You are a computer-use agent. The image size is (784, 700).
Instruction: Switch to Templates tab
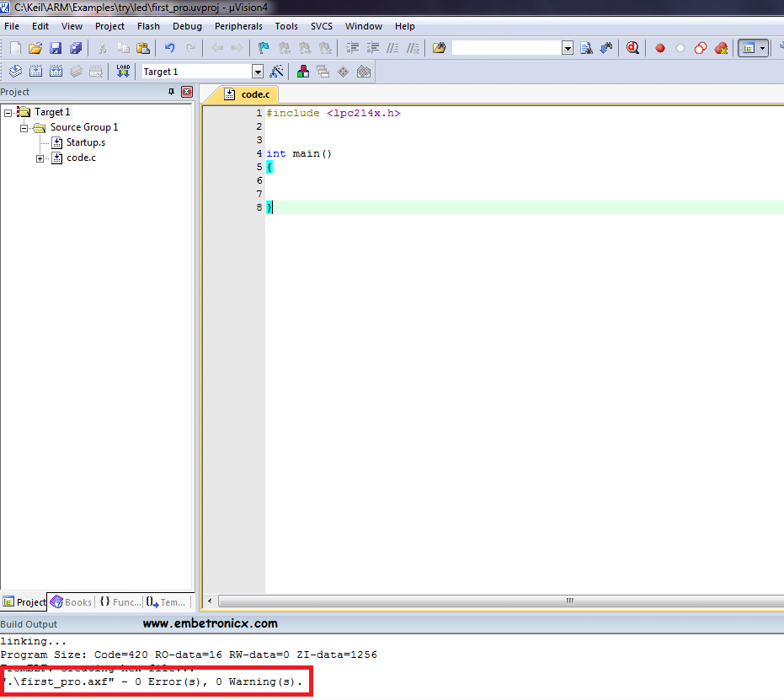[167, 602]
